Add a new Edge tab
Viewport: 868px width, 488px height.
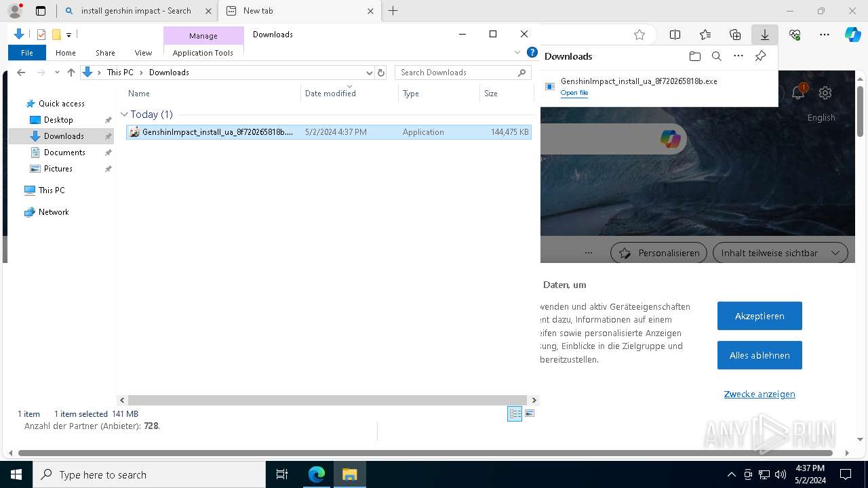click(393, 11)
